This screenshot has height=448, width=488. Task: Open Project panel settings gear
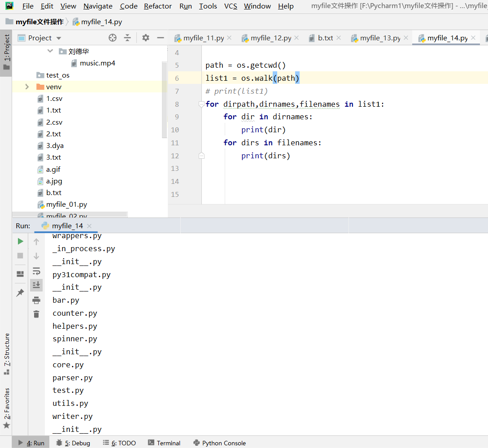point(146,38)
